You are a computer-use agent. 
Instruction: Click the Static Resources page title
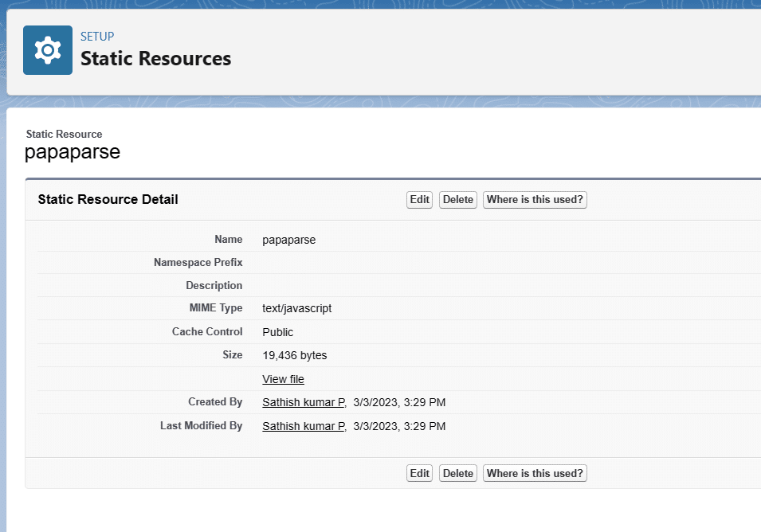point(156,59)
